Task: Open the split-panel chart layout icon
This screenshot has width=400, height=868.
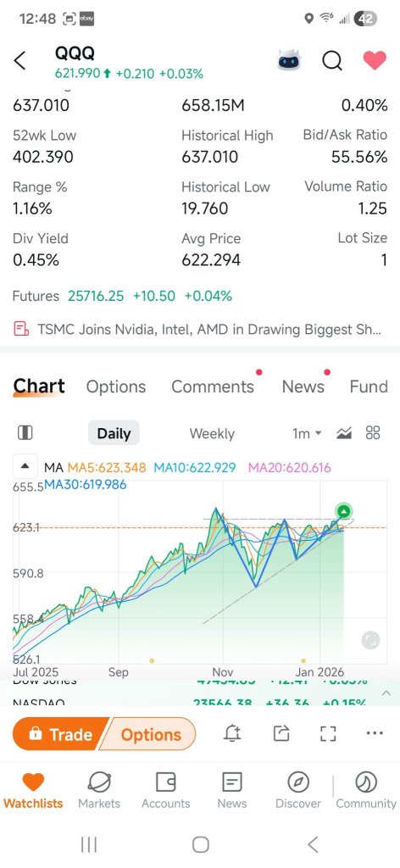Action: [x=25, y=433]
